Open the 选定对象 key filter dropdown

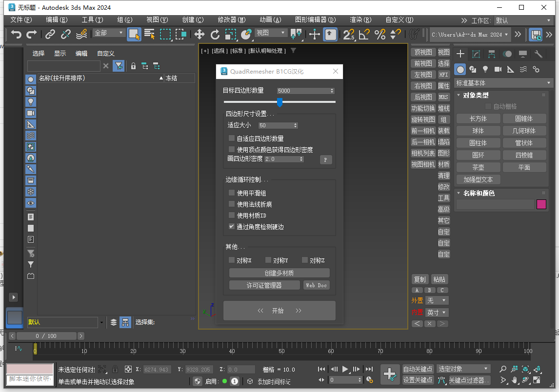pos(463,369)
